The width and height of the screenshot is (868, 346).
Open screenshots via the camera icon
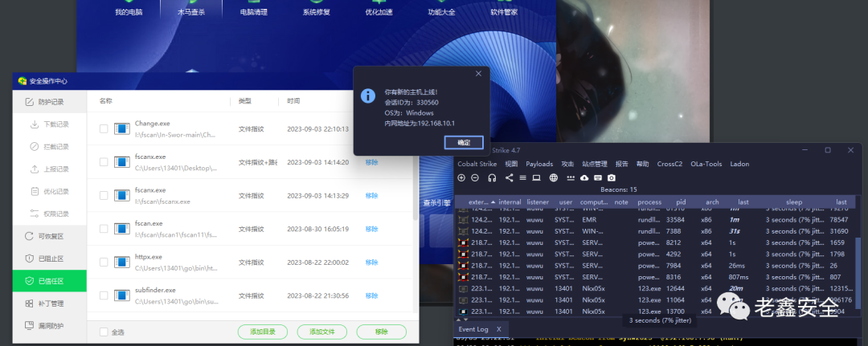coord(611,177)
